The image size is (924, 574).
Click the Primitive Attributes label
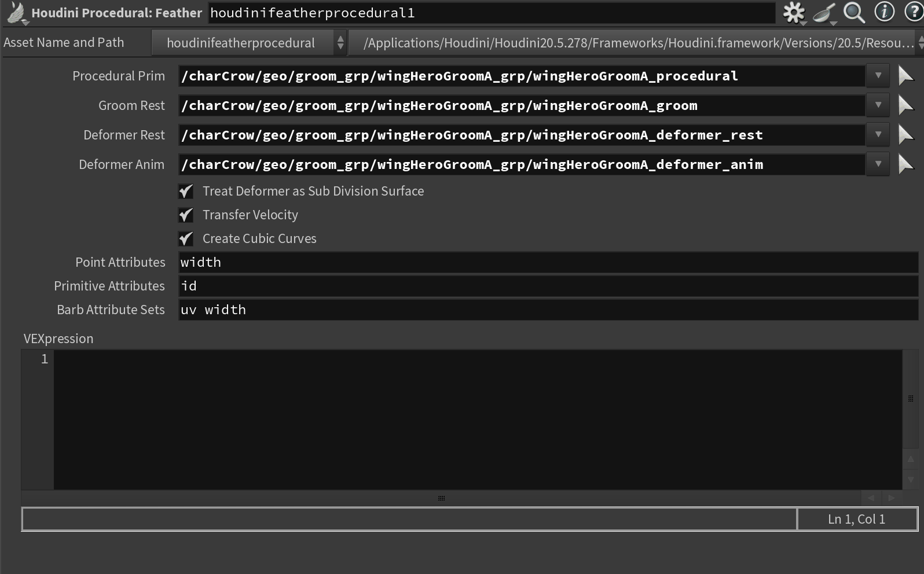[x=109, y=286]
